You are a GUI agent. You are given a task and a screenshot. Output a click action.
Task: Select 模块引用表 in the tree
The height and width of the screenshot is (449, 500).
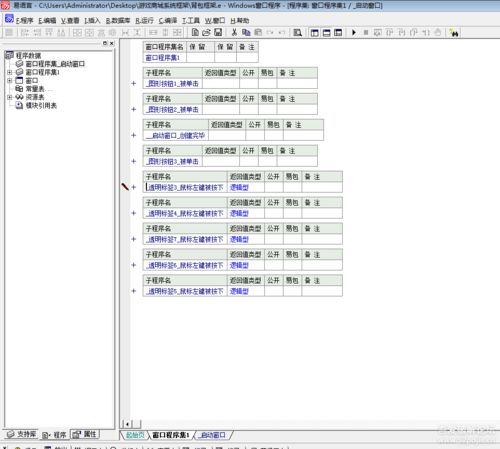point(41,105)
